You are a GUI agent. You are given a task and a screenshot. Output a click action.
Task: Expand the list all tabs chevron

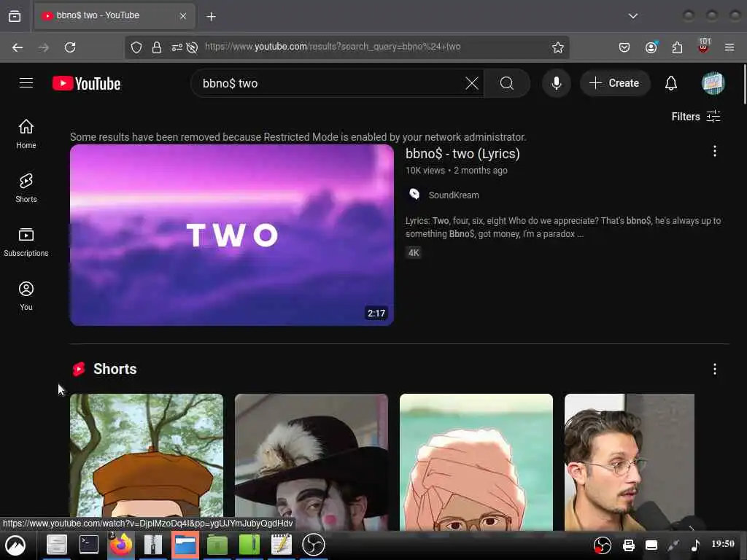point(632,16)
